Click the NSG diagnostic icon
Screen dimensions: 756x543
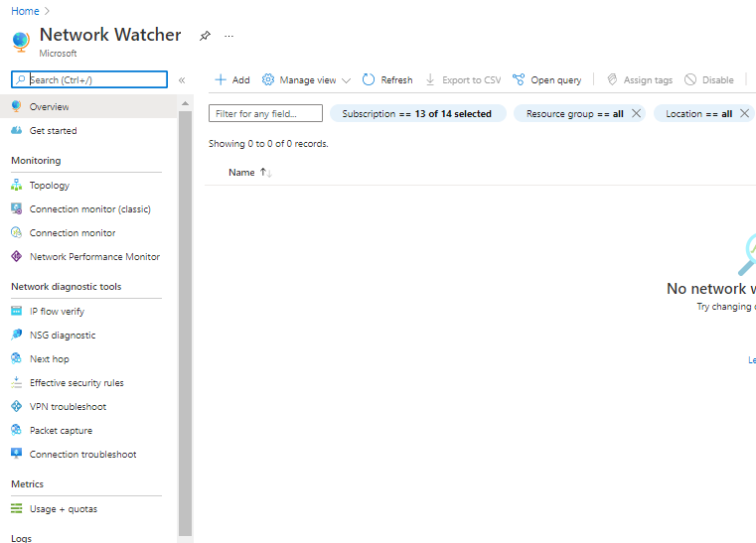pyautogui.click(x=17, y=335)
